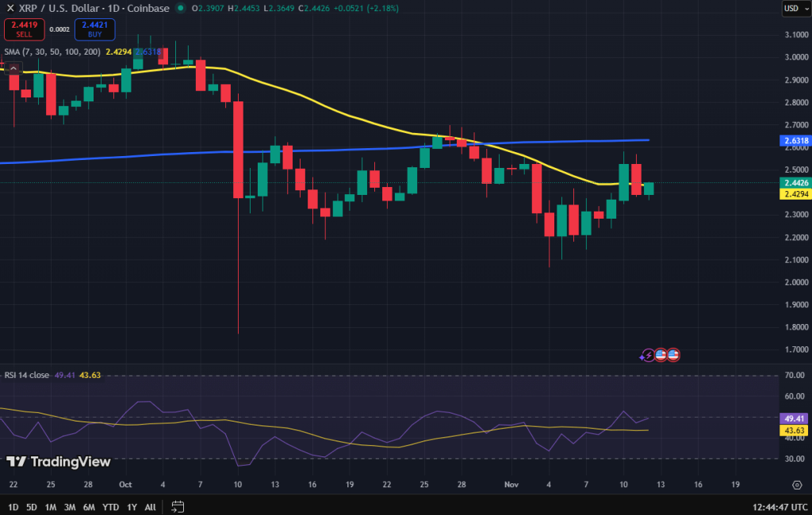Select the RSI 14 close legend

27,376
